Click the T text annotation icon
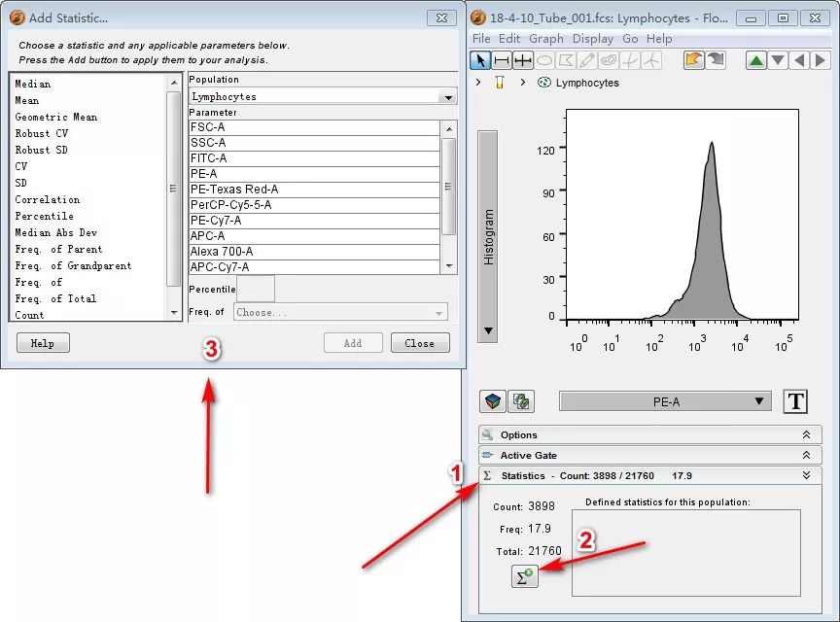Viewport: 840px width, 622px height. (x=795, y=401)
